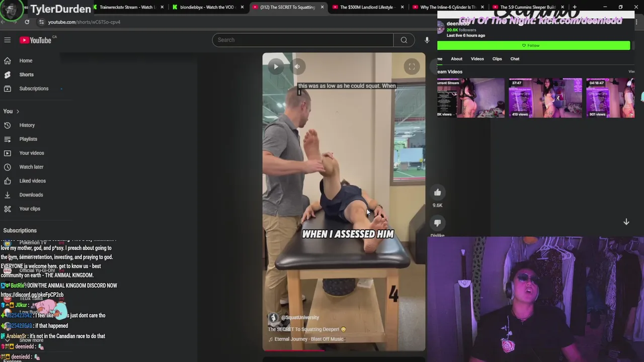
Task: Open Clips tab on Kick channel
Action: pyautogui.click(x=497, y=59)
